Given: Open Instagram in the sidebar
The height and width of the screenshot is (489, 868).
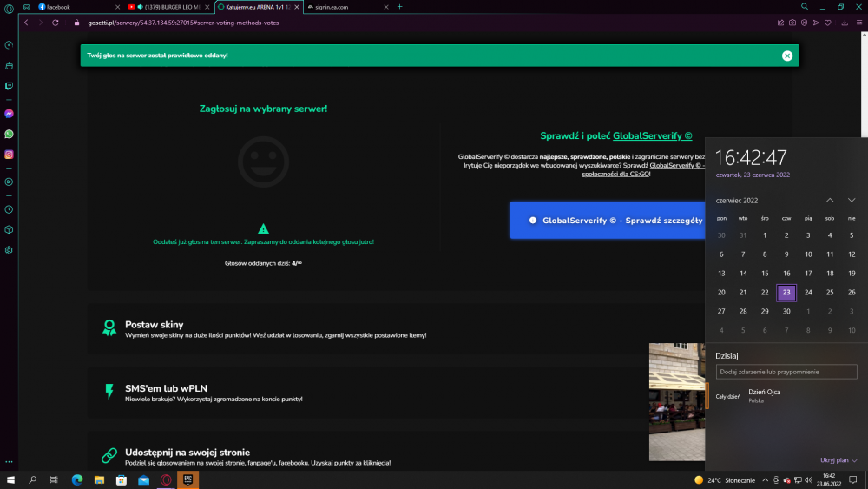Looking at the screenshot, I should (x=9, y=155).
